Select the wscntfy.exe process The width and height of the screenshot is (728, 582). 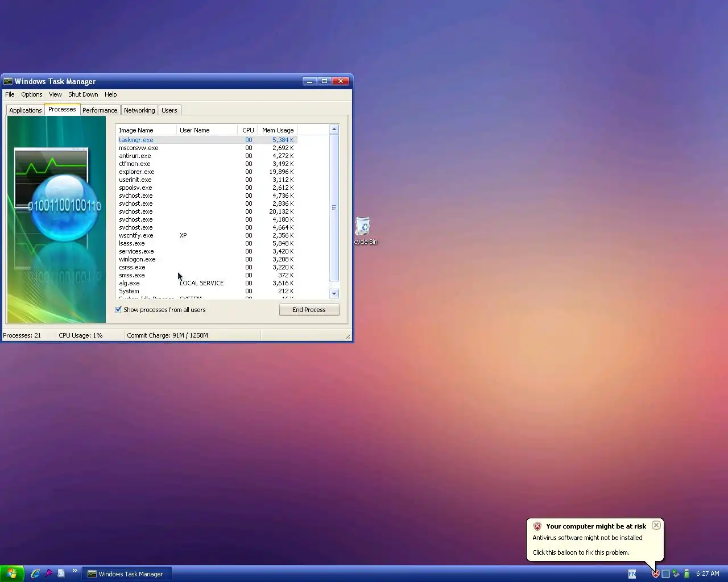pos(206,235)
